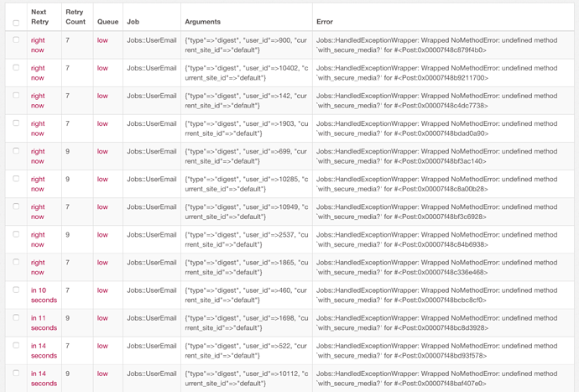579x392 pixels.
Task: Click the arguments cell containing user_id 460
Action: click(x=247, y=295)
